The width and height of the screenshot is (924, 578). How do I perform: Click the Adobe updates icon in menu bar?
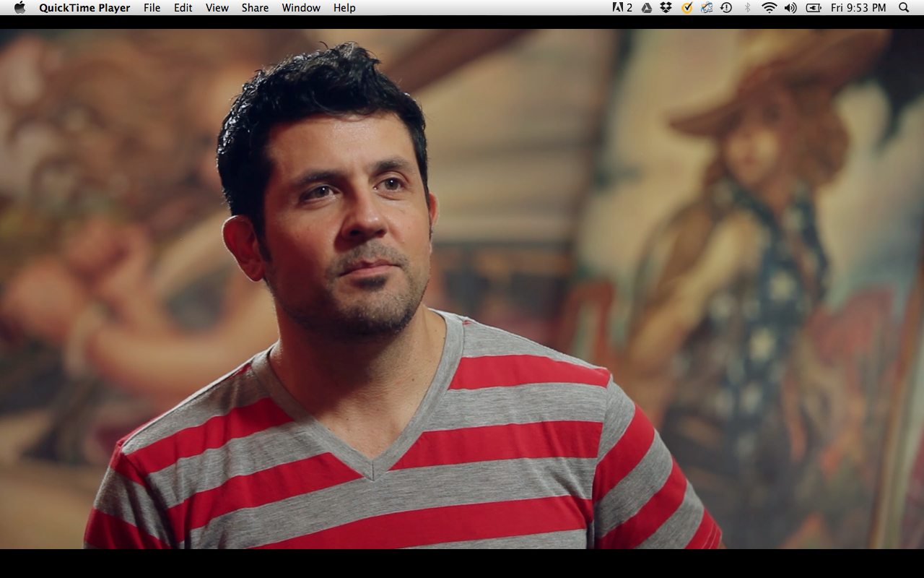(622, 8)
